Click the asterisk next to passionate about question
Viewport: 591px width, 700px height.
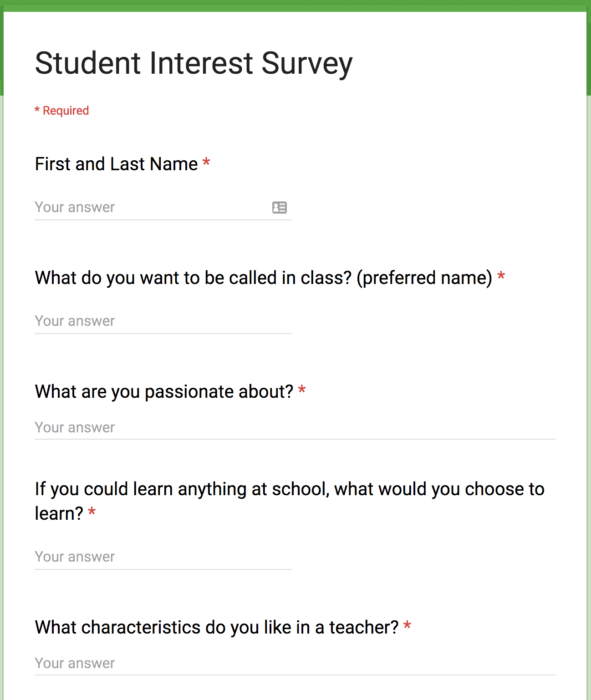[x=301, y=390]
